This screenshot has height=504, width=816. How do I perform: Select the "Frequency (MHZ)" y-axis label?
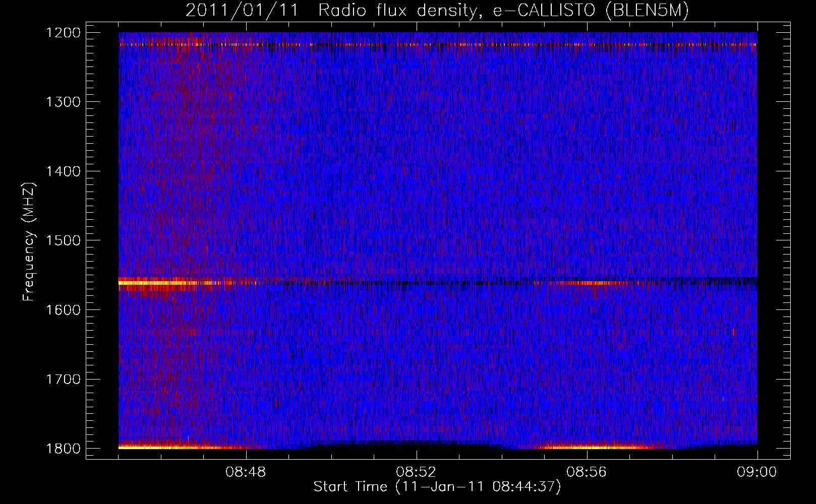click(x=28, y=241)
